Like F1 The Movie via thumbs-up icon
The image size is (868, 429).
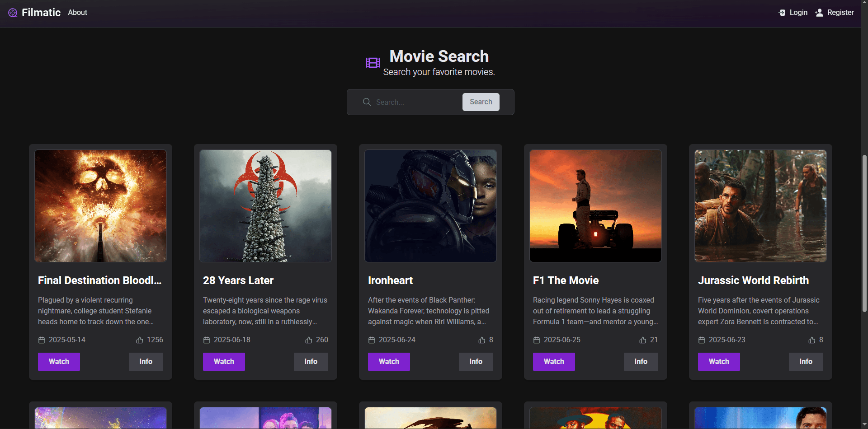[643, 340]
